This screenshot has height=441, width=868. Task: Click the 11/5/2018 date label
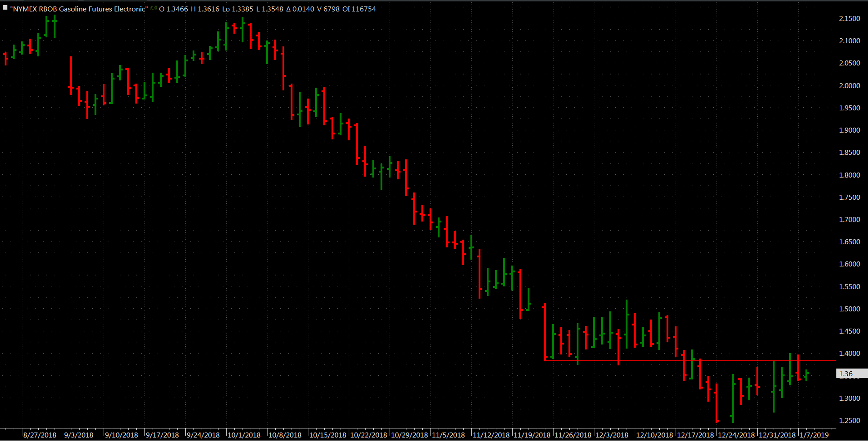coord(448,435)
